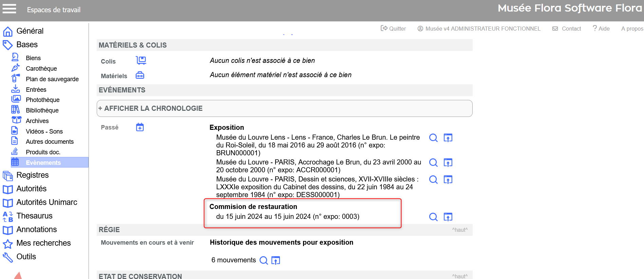Open the Accrochage Le Brun exposition in window
Viewport: 644px width, 279px height.
[448, 162]
